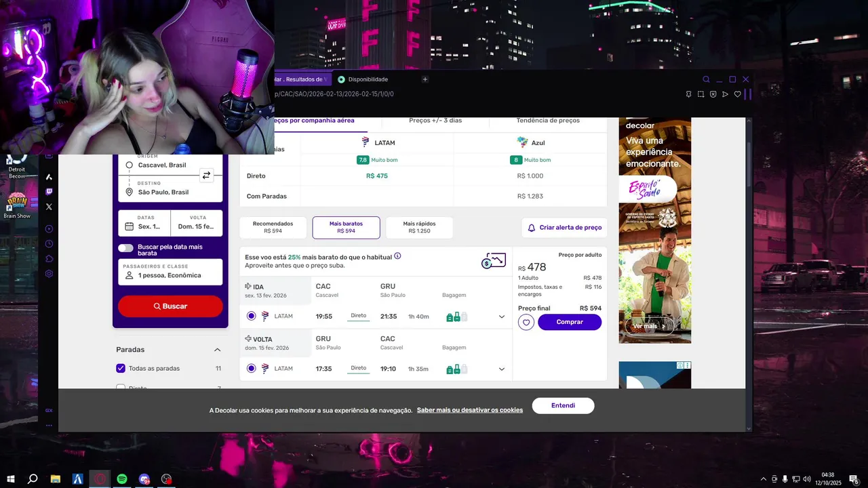The width and height of the screenshot is (868, 488).
Task: Collapse the Paradas filter section
Action: (217, 350)
